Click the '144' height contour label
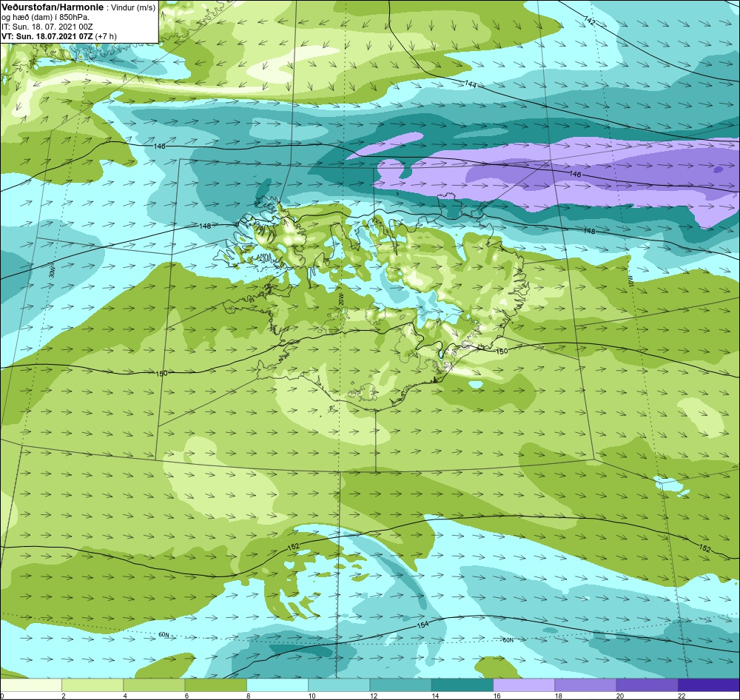Image resolution: width=740 pixels, height=700 pixels. tap(470, 84)
